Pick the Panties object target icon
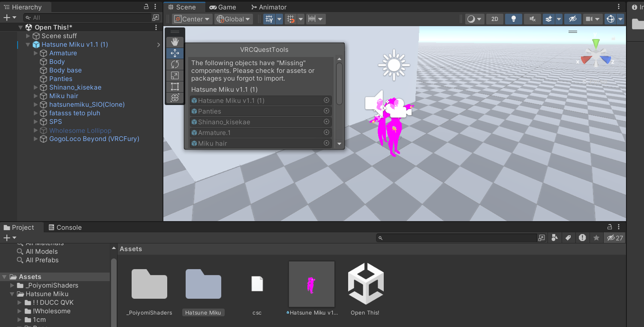644x327 pixels. (x=326, y=111)
